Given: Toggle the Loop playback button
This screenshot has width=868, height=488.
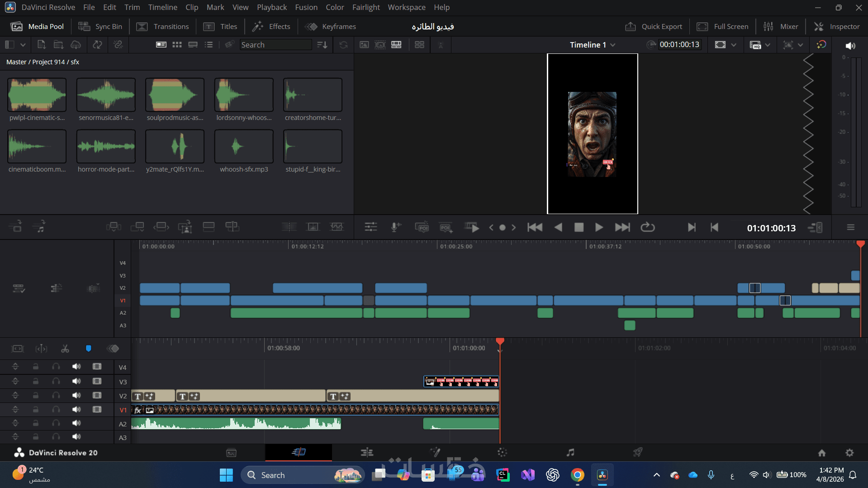Looking at the screenshot, I should coord(648,227).
